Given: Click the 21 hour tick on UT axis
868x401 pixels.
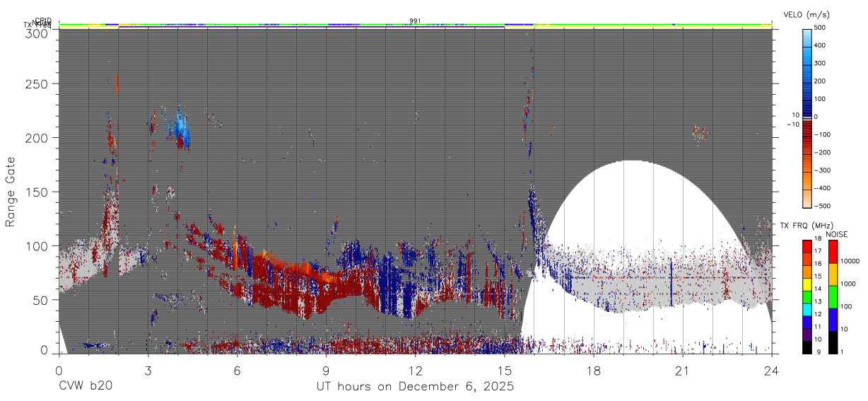Looking at the screenshot, I should click(x=682, y=370).
